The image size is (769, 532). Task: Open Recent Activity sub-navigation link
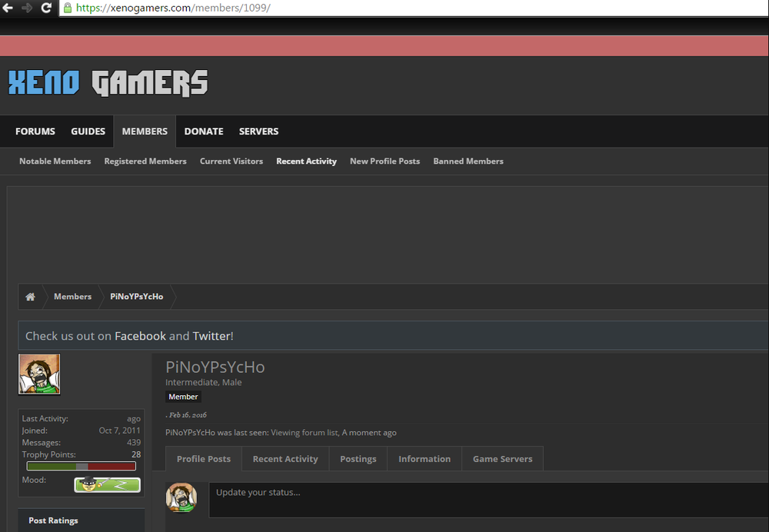coord(307,161)
